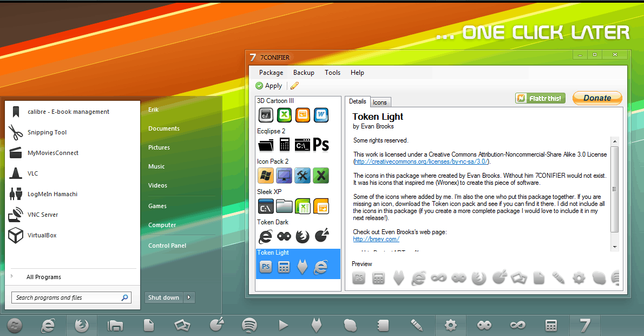Select the Token Dark package label
Screen dimensions: 644x336
click(x=273, y=222)
